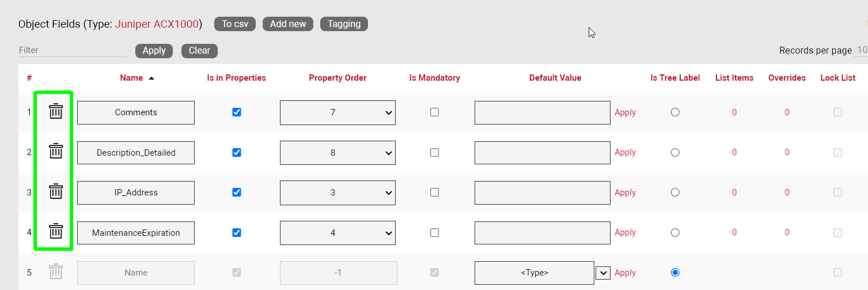Sort by Property Order column header

point(338,78)
